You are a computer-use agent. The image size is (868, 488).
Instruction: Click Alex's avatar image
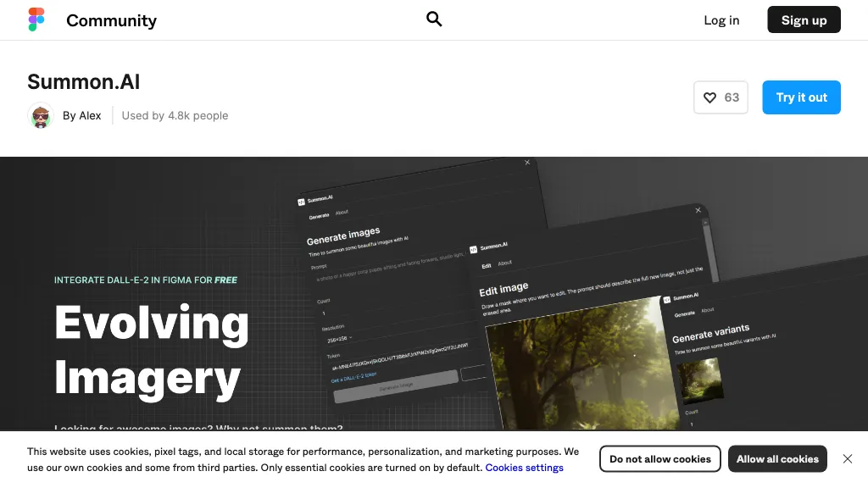coord(41,116)
